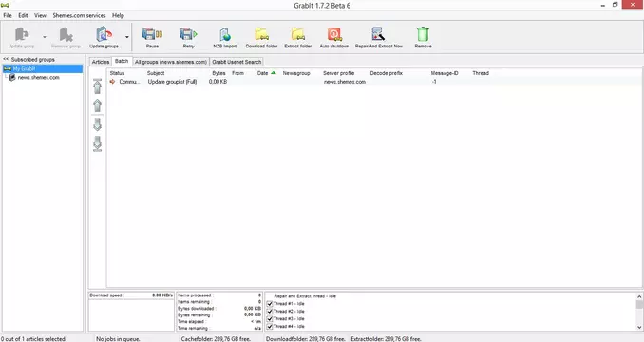Click the Download speed label

click(106, 295)
